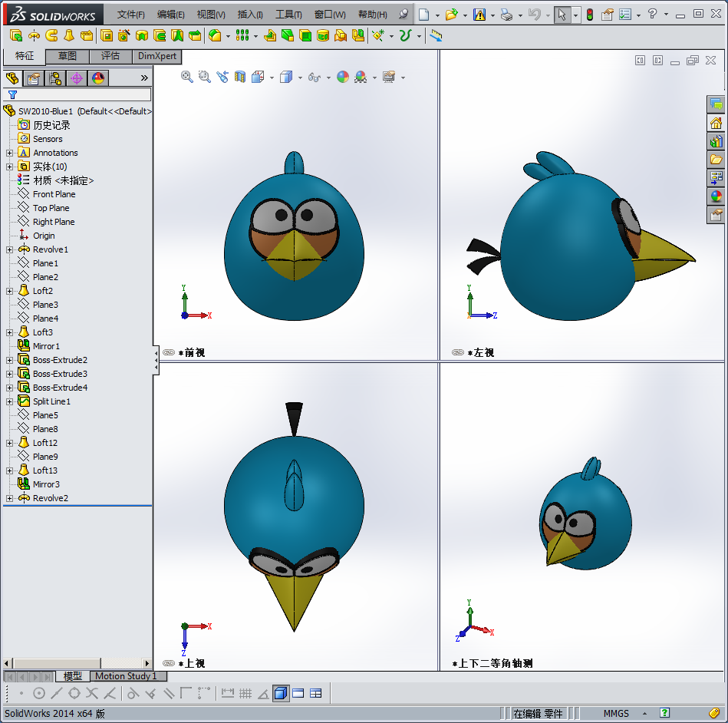Open Custom Properties task pane icon
Image resolution: width=728 pixels, height=723 pixels.
coord(716,215)
